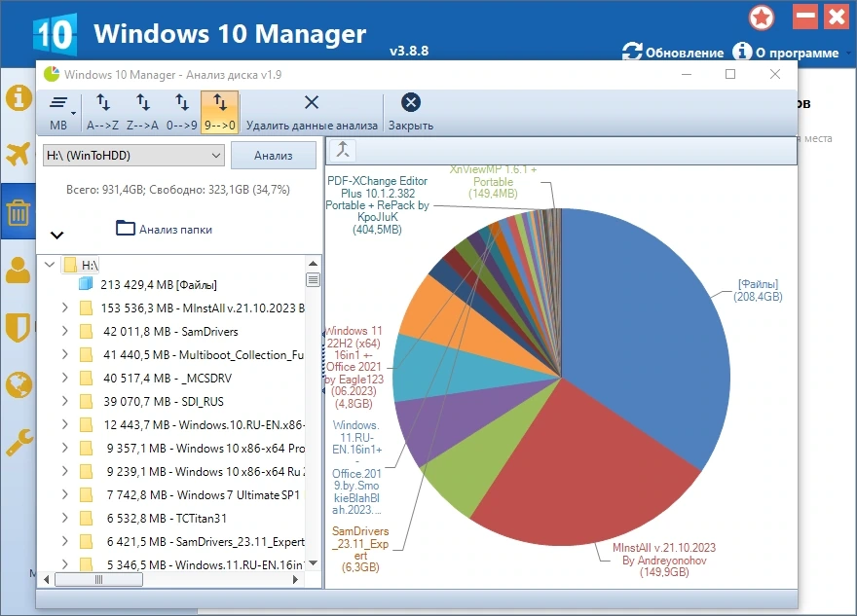
Task: Click Удалить данные анализа button
Action: (x=312, y=112)
